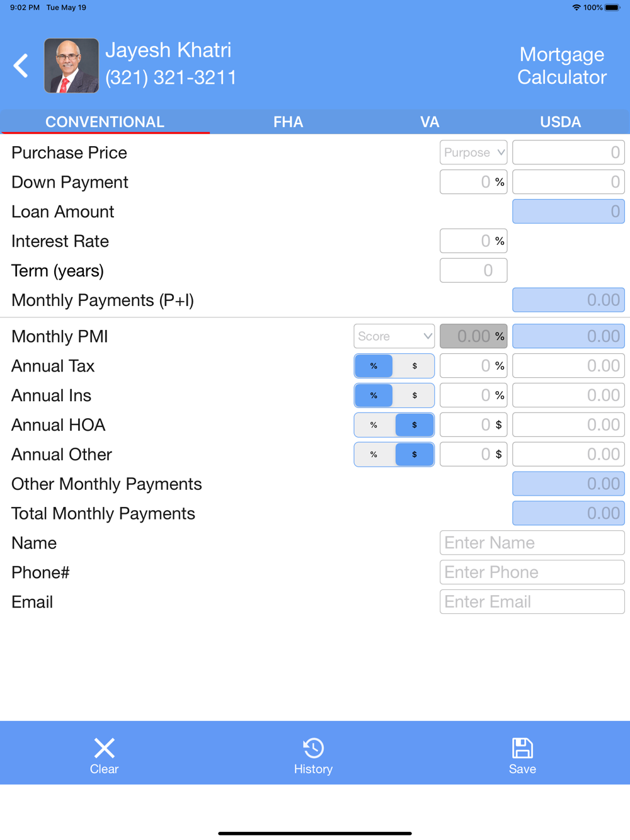Switch Annual Tax to dollar mode
Image resolution: width=630 pixels, height=840 pixels.
(x=415, y=366)
